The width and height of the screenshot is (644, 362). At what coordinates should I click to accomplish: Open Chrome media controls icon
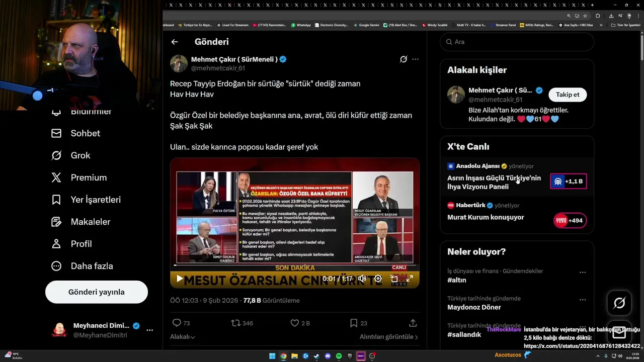620,16
